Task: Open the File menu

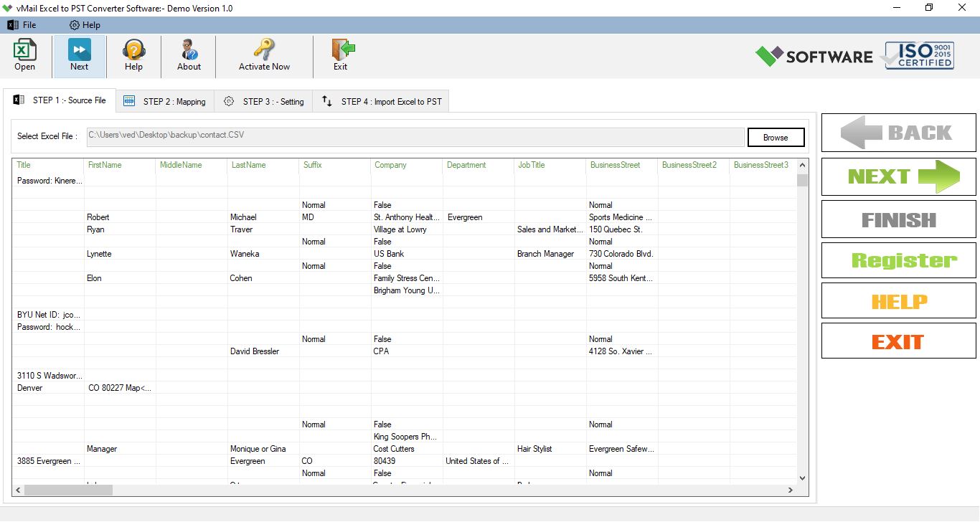Action: pyautogui.click(x=22, y=25)
